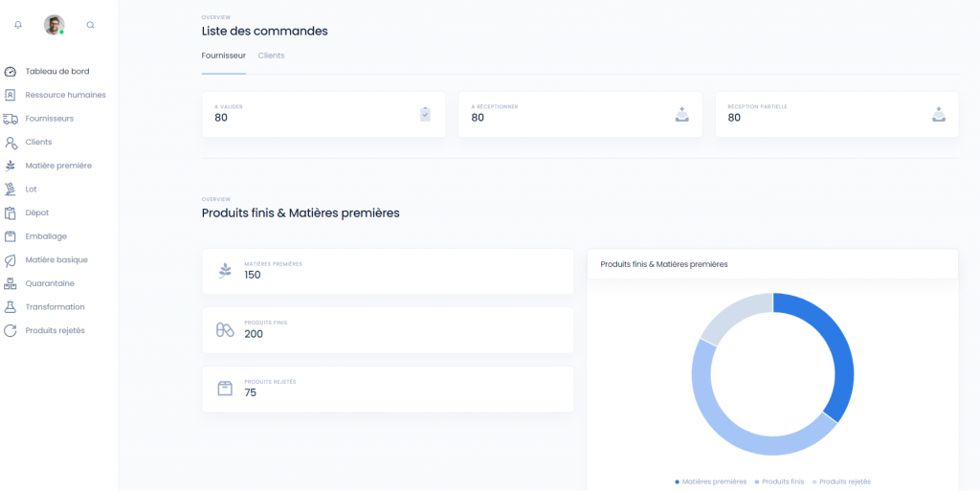Toggle Produits finis legend entry
980x491 pixels.
(780, 481)
